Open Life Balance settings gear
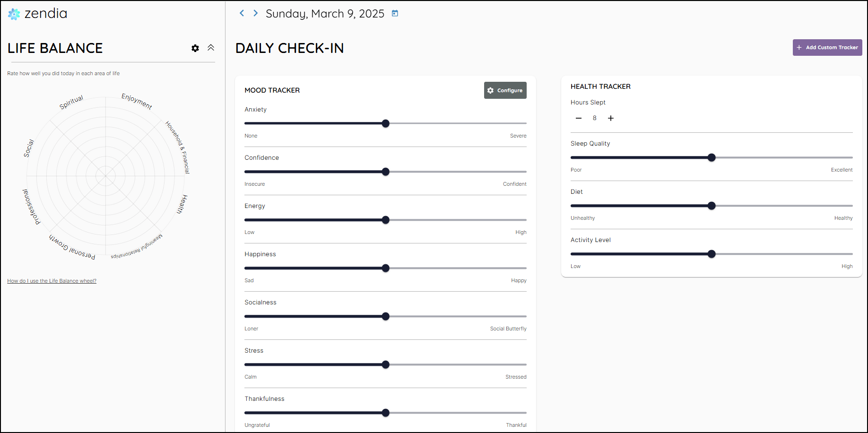The height and width of the screenshot is (433, 868). (x=195, y=48)
